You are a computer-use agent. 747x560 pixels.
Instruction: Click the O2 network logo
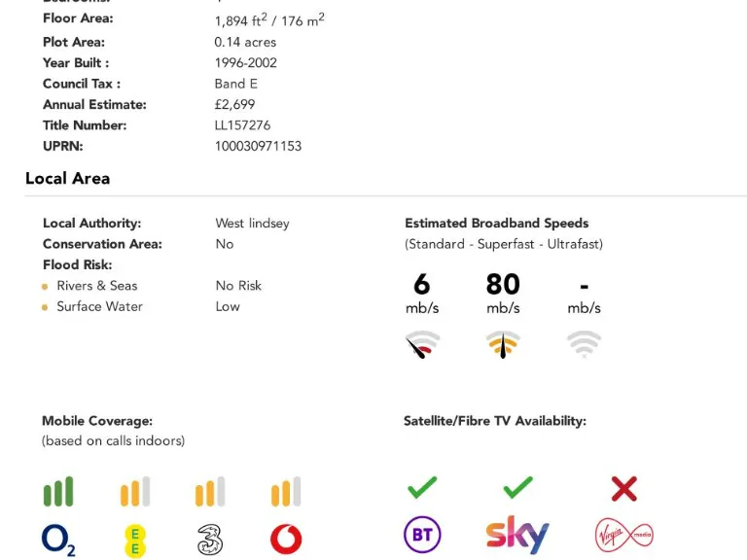pos(58,539)
